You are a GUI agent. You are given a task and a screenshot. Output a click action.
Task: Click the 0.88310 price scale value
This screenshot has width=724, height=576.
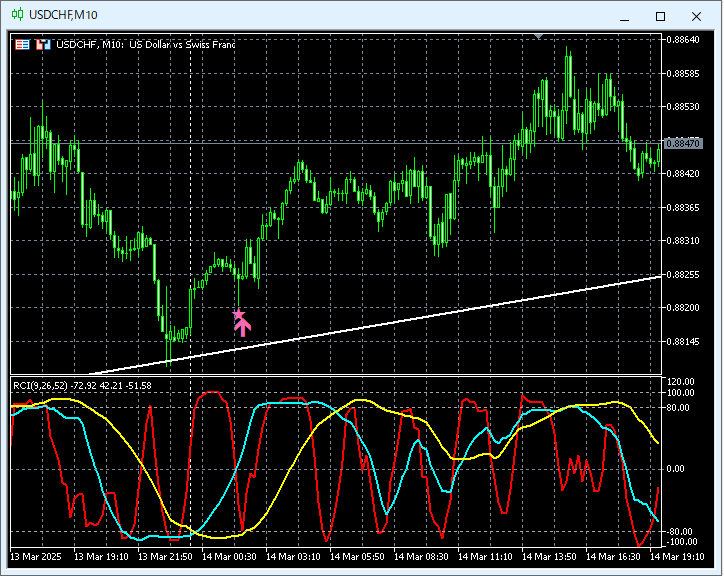[x=683, y=241]
